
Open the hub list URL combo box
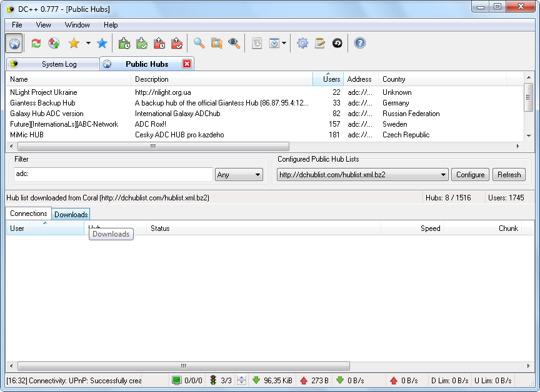362,175
